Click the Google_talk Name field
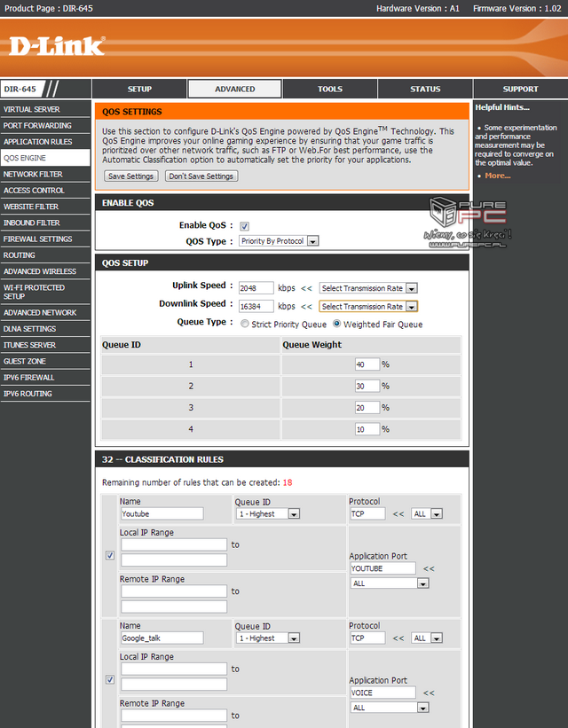 [x=162, y=638]
